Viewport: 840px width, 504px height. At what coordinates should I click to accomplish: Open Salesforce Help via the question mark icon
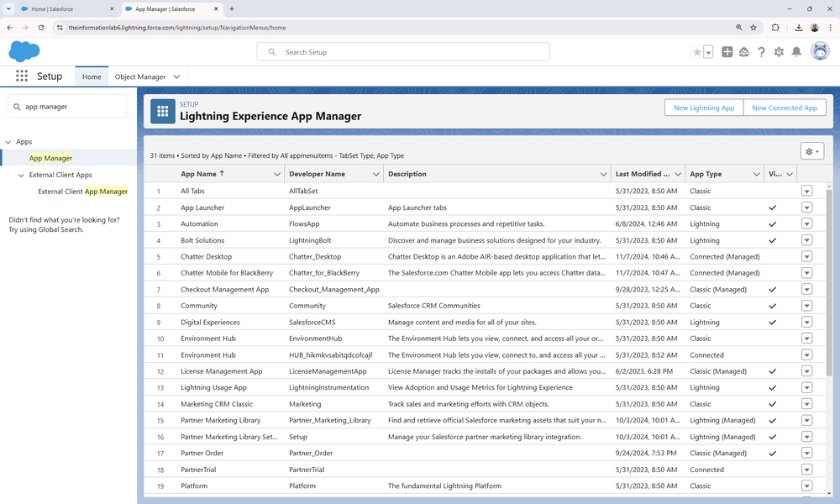[762, 51]
